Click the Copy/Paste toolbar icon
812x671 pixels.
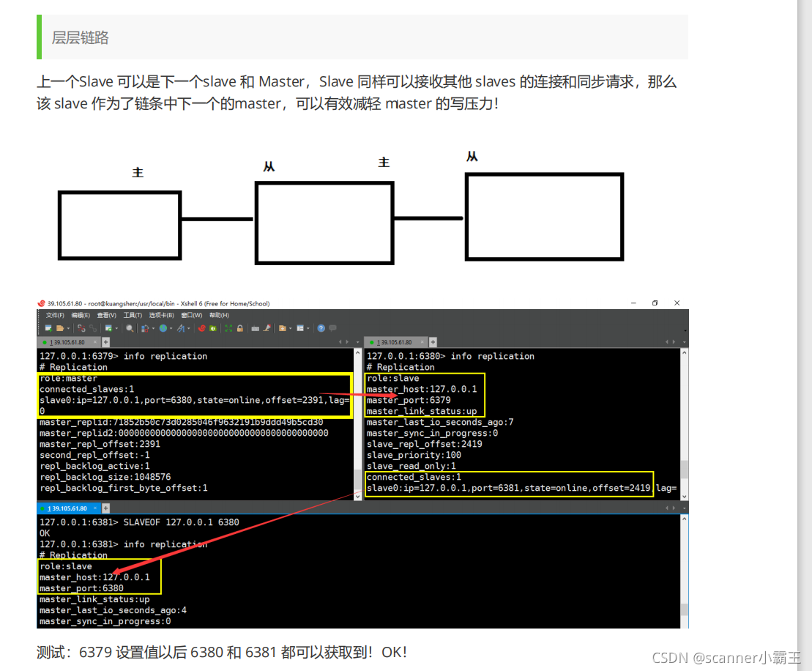coord(145,328)
